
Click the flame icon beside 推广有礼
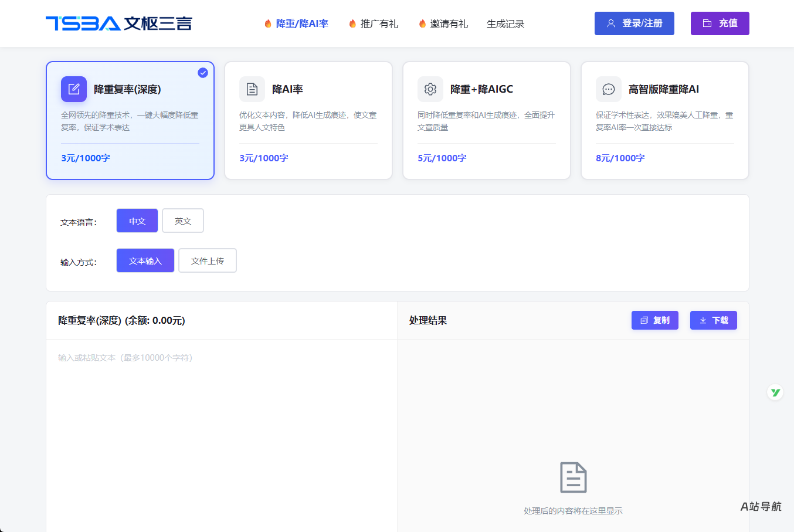[352, 23]
